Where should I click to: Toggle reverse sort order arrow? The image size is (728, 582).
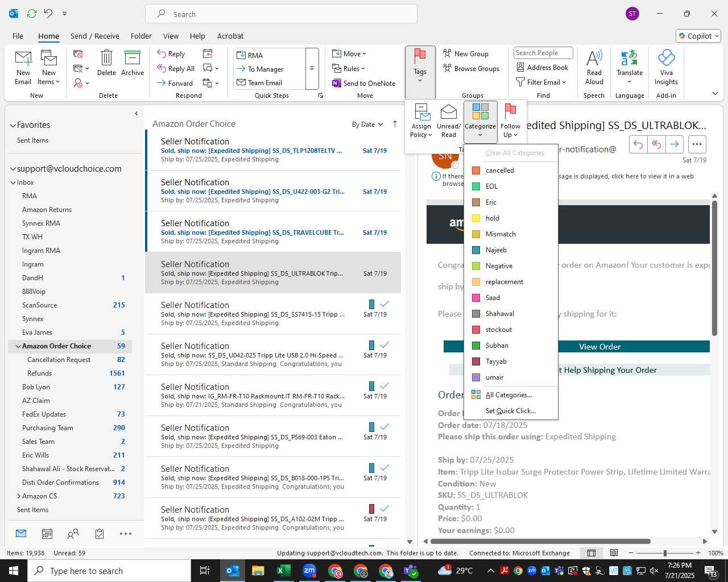[x=395, y=124]
